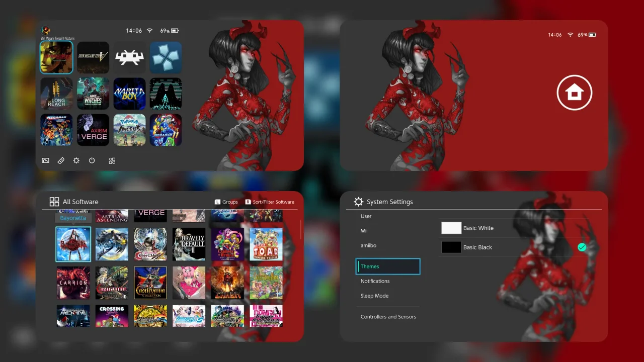
Task: Select Themes in settings sidebar
Action: 387,266
